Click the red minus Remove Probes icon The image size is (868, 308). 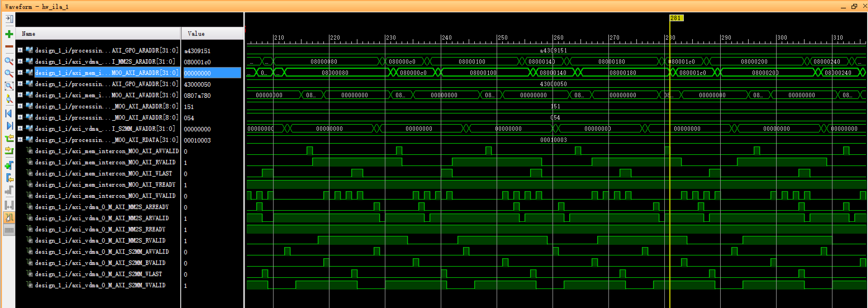click(x=9, y=46)
